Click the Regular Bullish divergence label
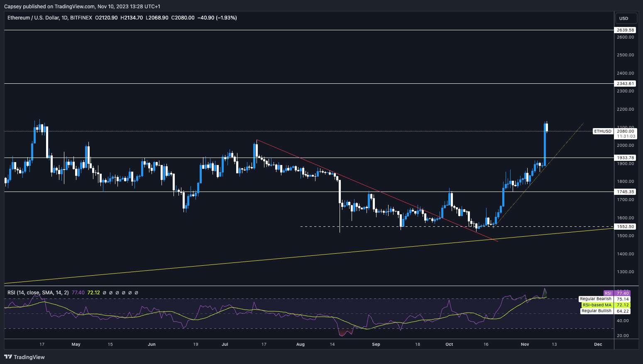The width and height of the screenshot is (643, 364). pyautogui.click(x=596, y=311)
